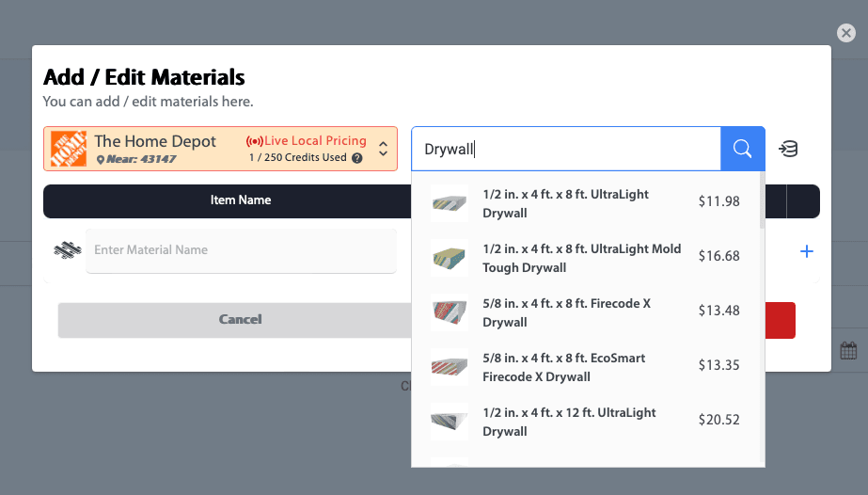Click the Home Depot logo
Screen dimensions: 868x495
[x=69, y=149]
